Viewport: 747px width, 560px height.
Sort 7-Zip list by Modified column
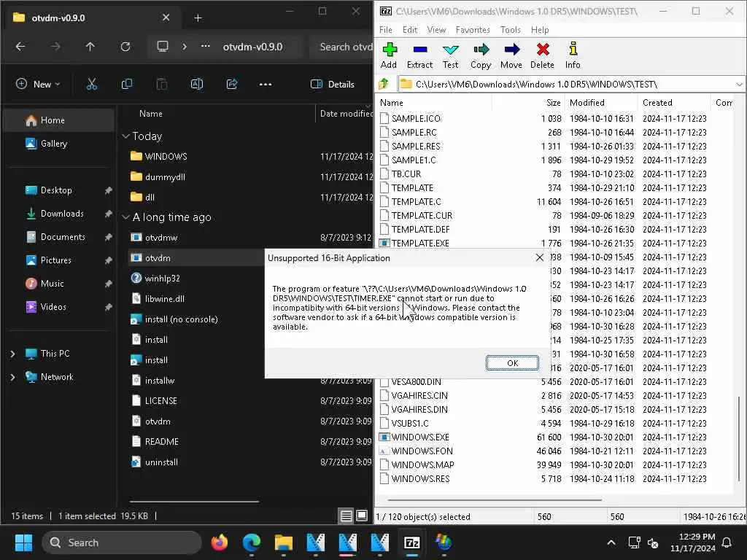(x=587, y=102)
